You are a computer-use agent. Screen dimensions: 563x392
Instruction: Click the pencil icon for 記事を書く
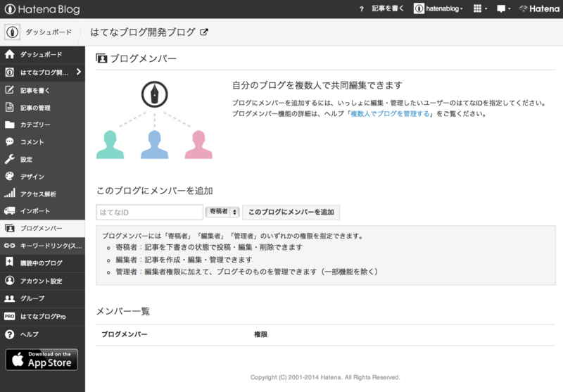(x=10, y=90)
